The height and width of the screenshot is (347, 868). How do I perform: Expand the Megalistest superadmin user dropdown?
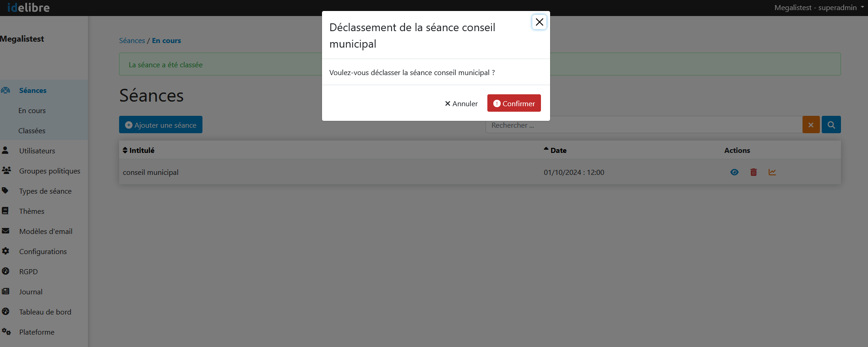click(819, 7)
